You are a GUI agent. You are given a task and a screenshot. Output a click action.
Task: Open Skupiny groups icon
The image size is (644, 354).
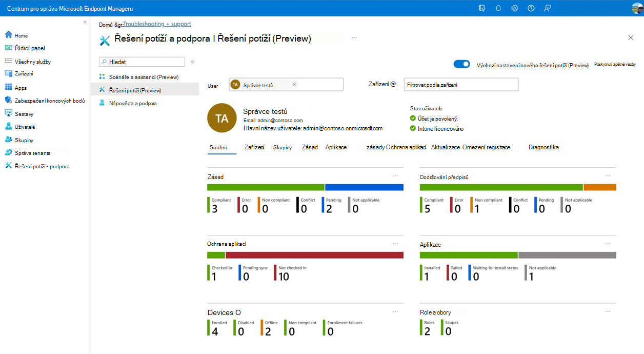8,140
